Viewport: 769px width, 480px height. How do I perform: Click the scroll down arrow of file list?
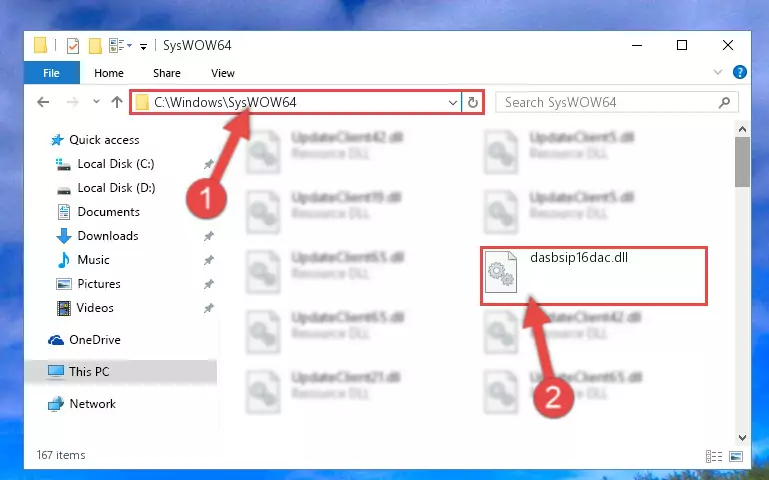742,438
